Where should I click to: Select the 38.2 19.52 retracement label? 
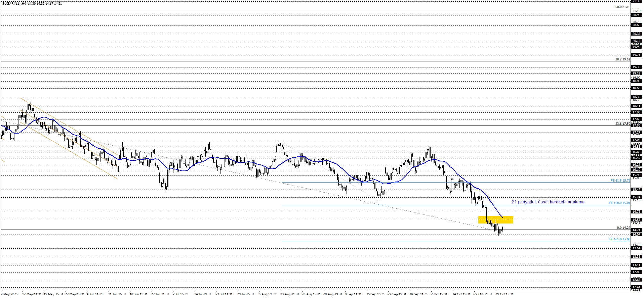click(622, 59)
